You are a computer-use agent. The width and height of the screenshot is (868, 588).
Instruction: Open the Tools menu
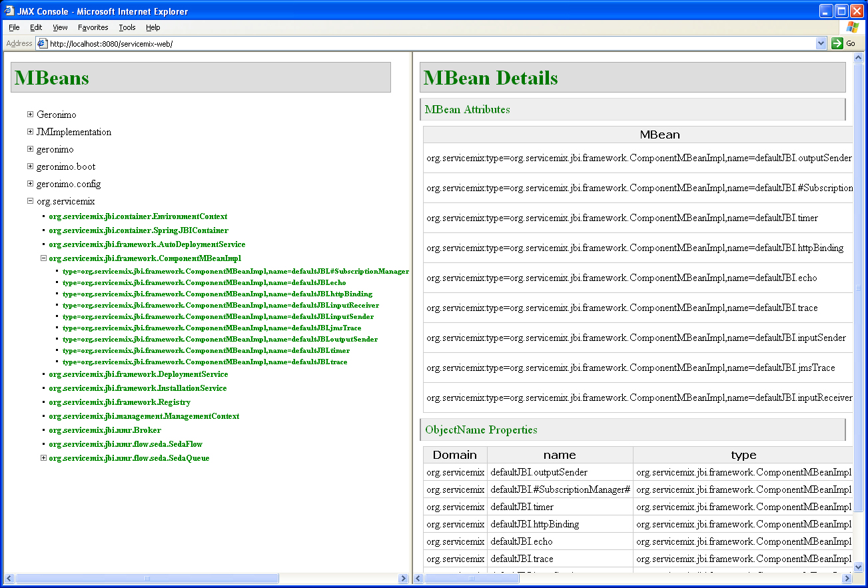127,27
